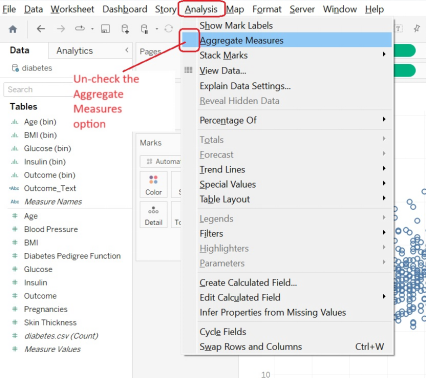Open the Automatic mark type dropdown
This screenshot has height=378, width=426.
click(x=161, y=162)
